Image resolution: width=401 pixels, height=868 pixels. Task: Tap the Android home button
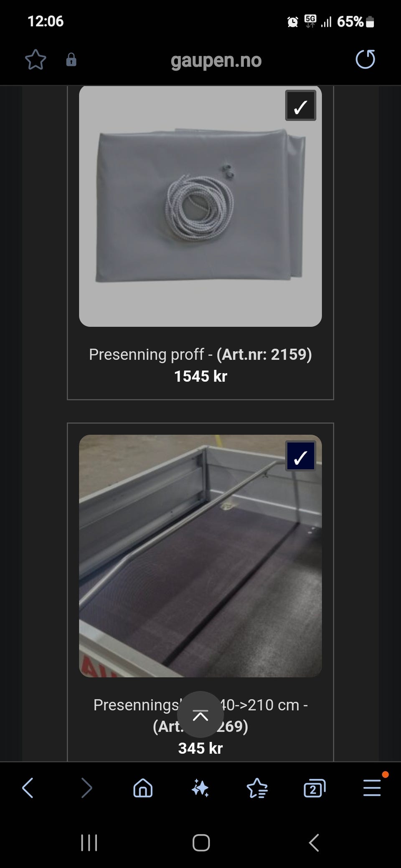201,843
